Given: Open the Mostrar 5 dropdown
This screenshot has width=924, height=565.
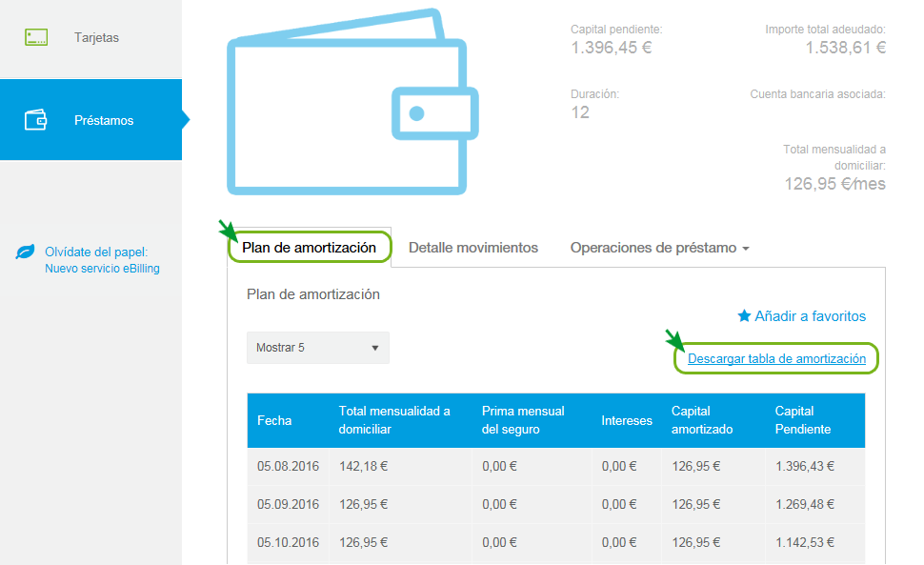Looking at the screenshot, I should pos(317,347).
